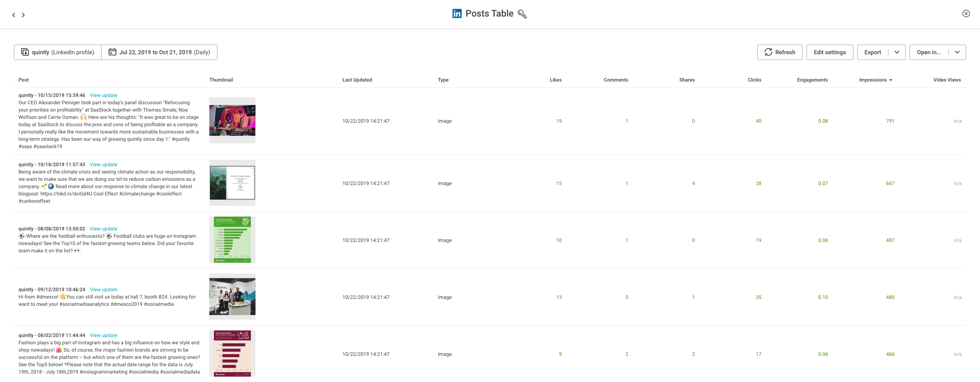Click the Edit settings button
This screenshot has height=382, width=980.
point(830,52)
